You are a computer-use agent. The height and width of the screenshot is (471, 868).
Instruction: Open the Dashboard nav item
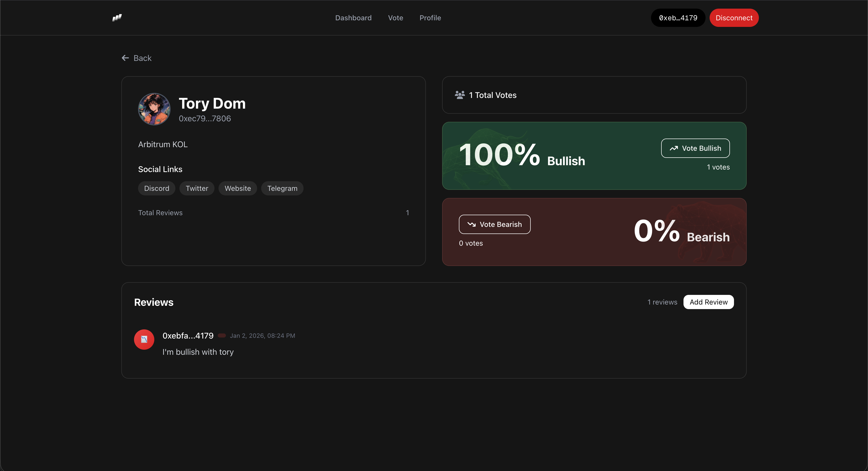click(x=353, y=18)
